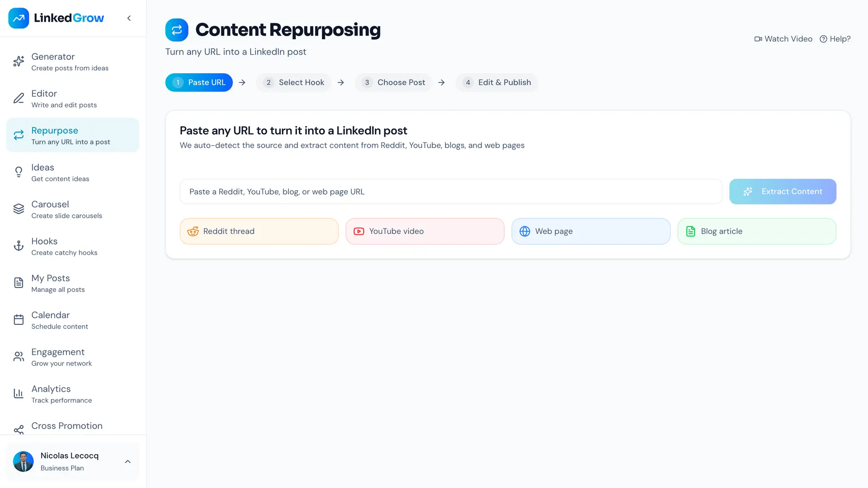Viewport: 868px width, 488px height.
Task: Choose the Blog article source
Action: pyautogui.click(x=757, y=231)
